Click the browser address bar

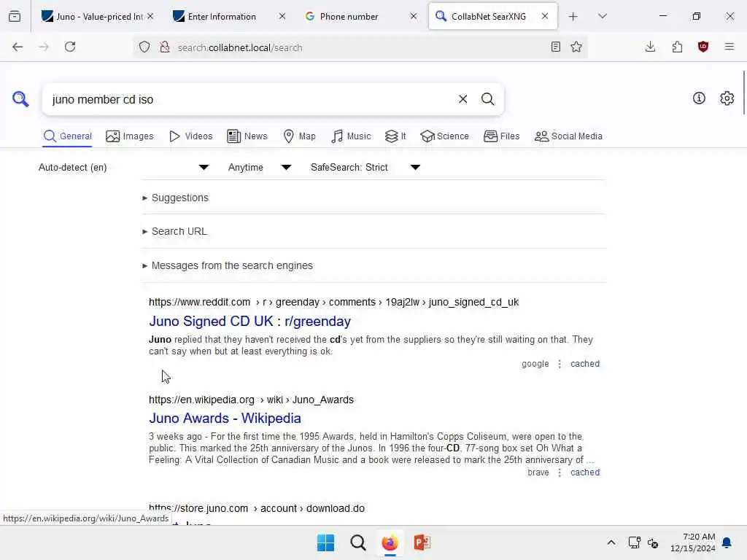click(360, 47)
